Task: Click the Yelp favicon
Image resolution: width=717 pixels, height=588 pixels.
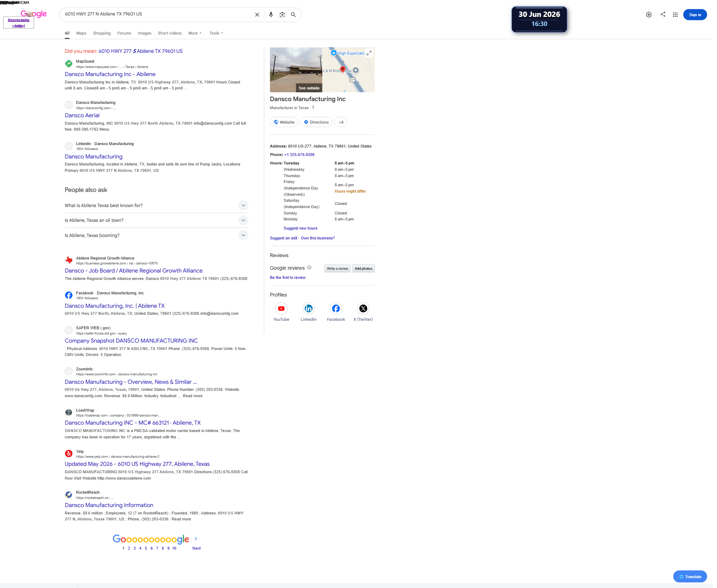Action: (69, 453)
